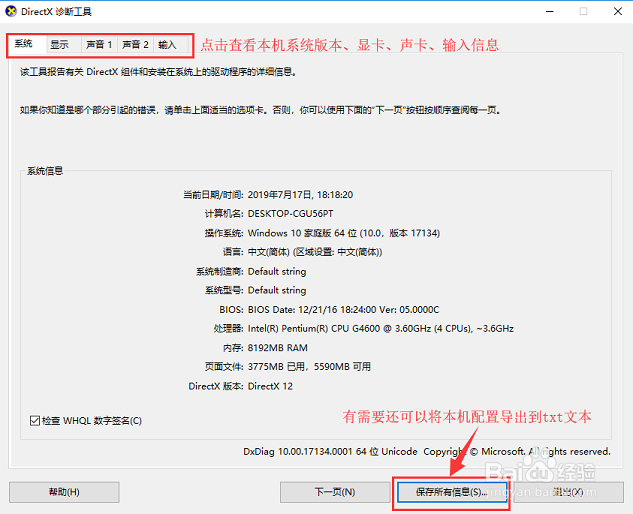Switch to the 系统 tab
The height and width of the screenshot is (514, 633).
tap(23, 44)
